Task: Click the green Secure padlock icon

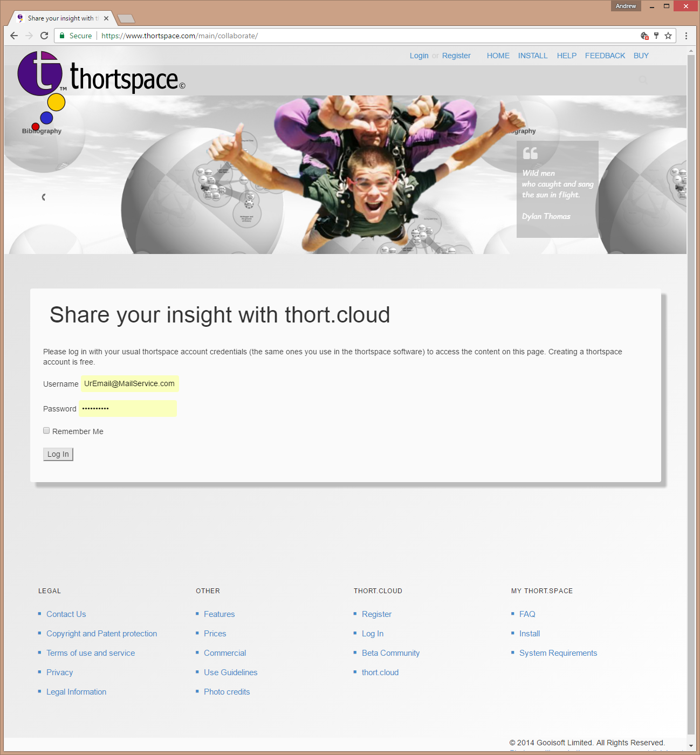Action: [63, 36]
